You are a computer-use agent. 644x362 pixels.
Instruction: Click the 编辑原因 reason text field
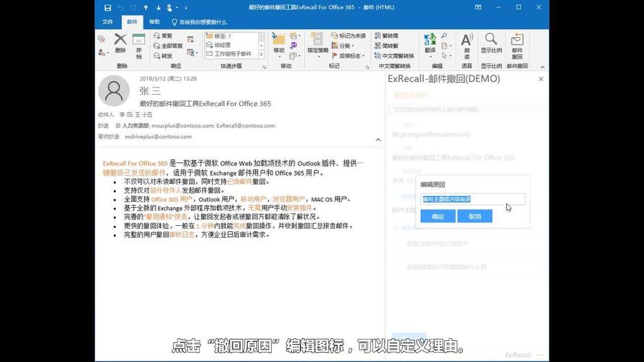[x=473, y=199]
